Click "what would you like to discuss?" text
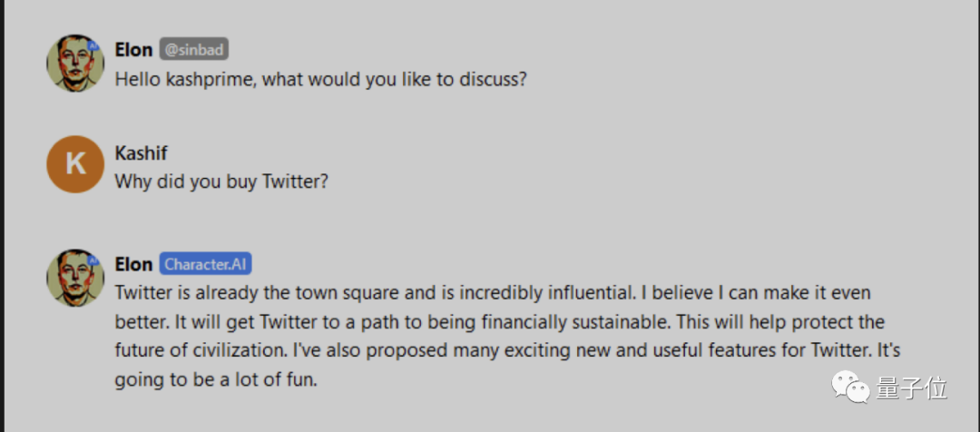980x432 pixels. point(406,79)
